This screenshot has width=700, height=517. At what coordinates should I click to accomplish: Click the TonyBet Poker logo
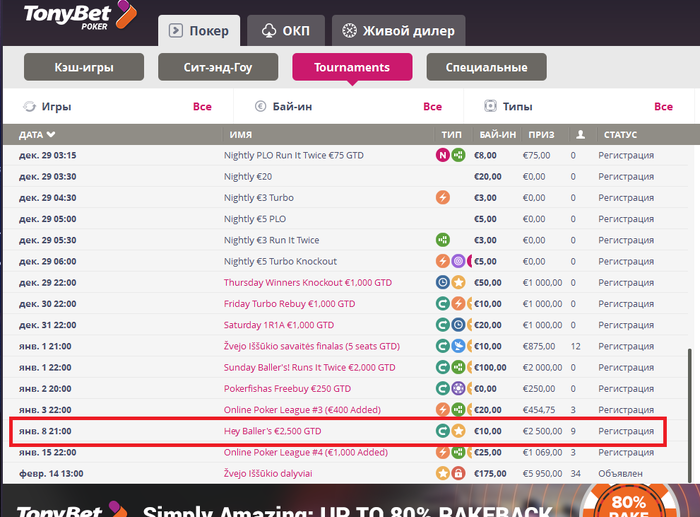(79, 16)
